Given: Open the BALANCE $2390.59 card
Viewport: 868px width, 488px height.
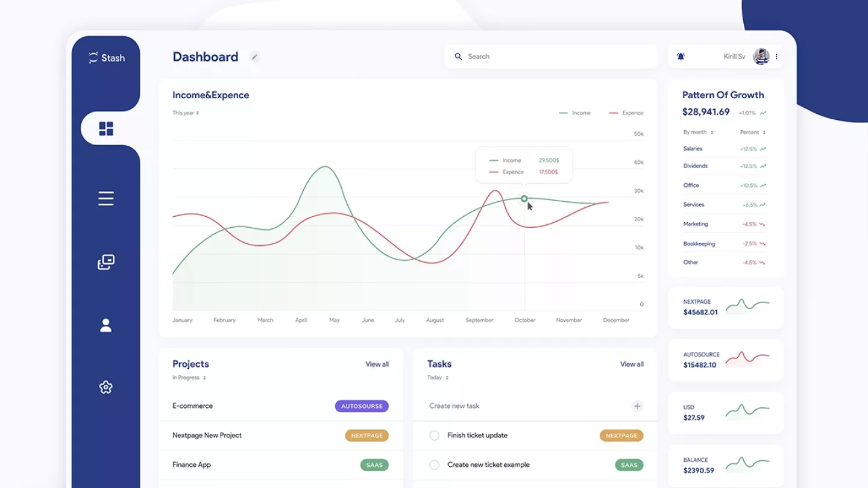Looking at the screenshot, I should 726,465.
